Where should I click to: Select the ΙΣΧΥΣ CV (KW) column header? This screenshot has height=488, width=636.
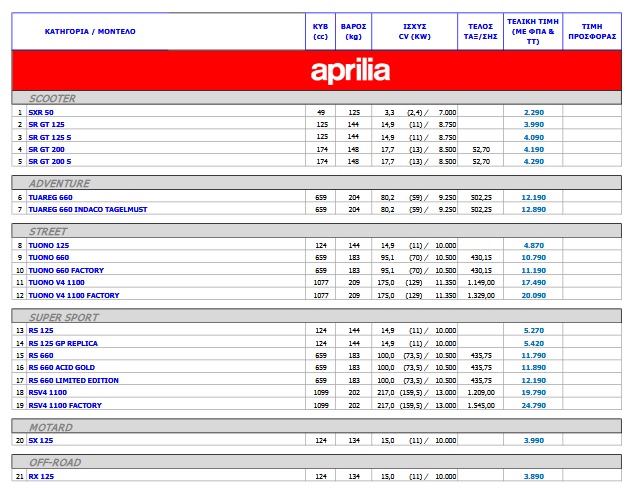click(x=415, y=32)
